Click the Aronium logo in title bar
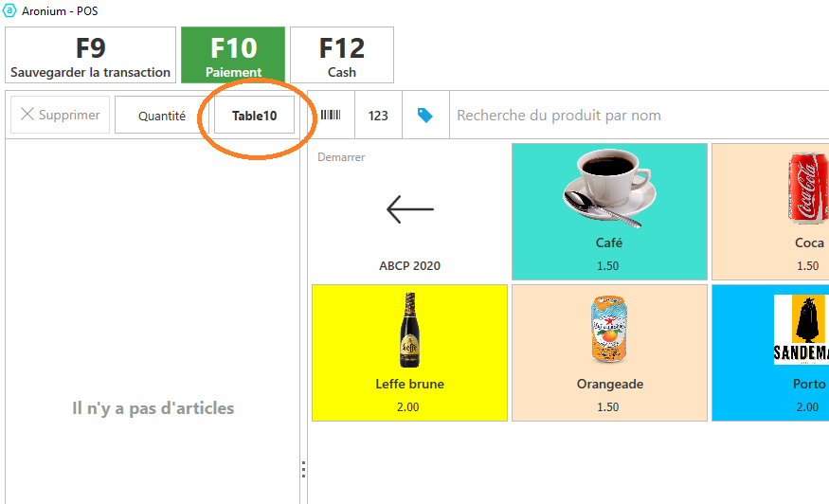This screenshot has height=504, width=829. [10, 11]
